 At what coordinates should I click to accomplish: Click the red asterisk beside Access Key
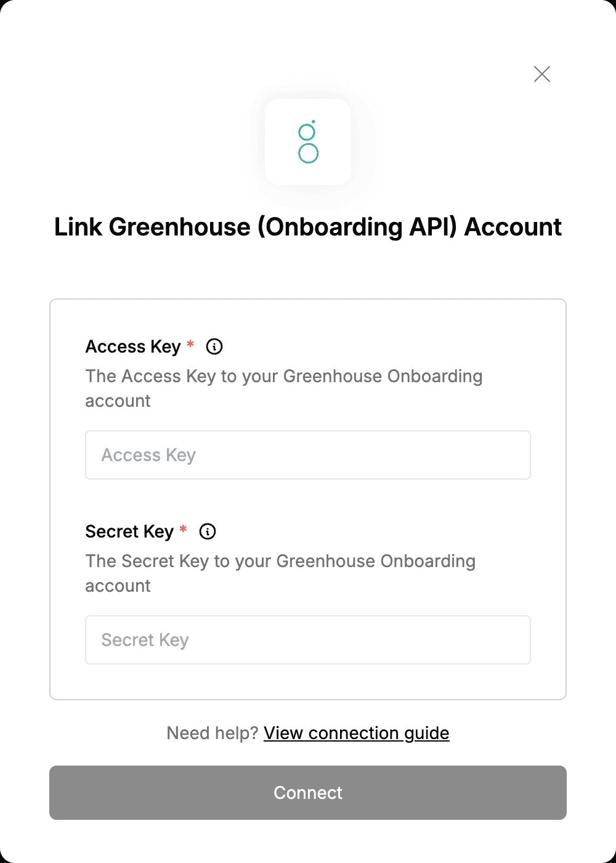[x=190, y=345]
